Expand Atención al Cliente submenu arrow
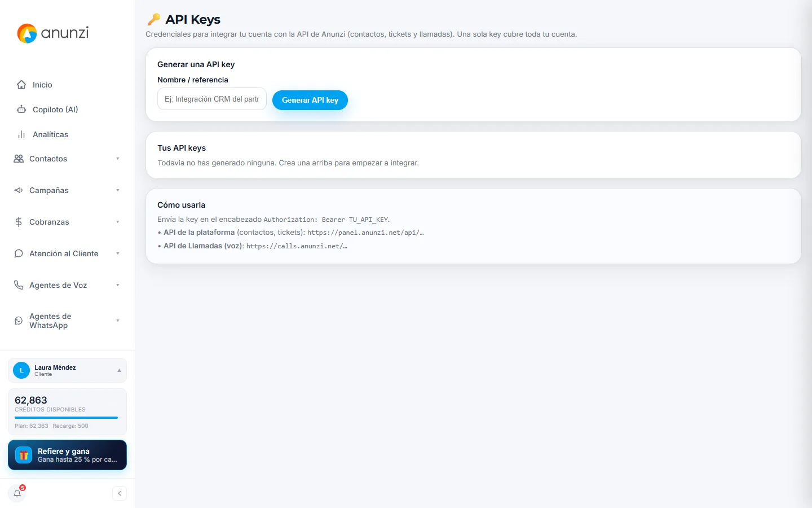 click(118, 253)
